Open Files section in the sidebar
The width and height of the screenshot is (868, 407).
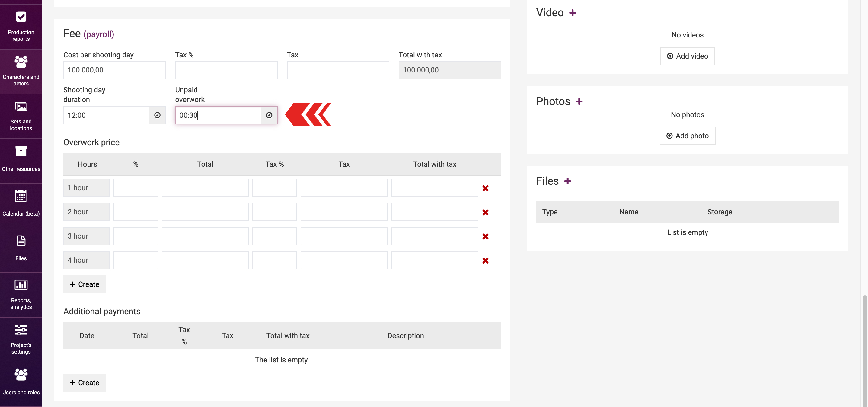[x=21, y=250]
